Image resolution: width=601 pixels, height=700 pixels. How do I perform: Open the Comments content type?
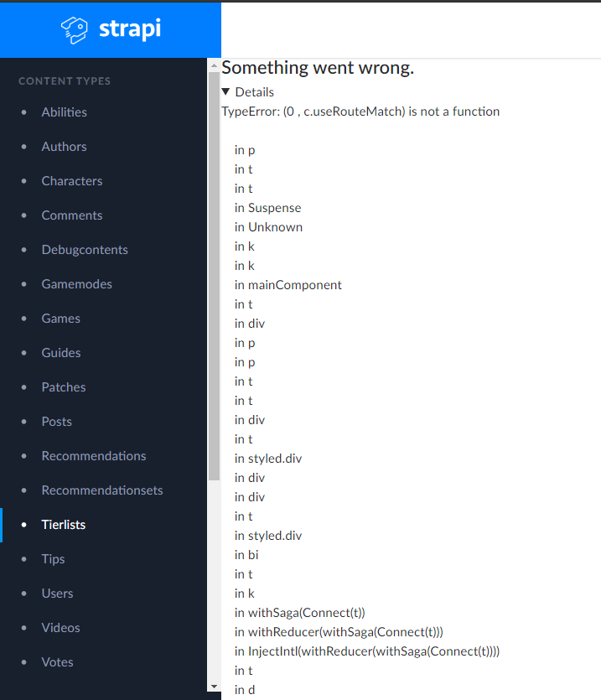click(x=71, y=215)
